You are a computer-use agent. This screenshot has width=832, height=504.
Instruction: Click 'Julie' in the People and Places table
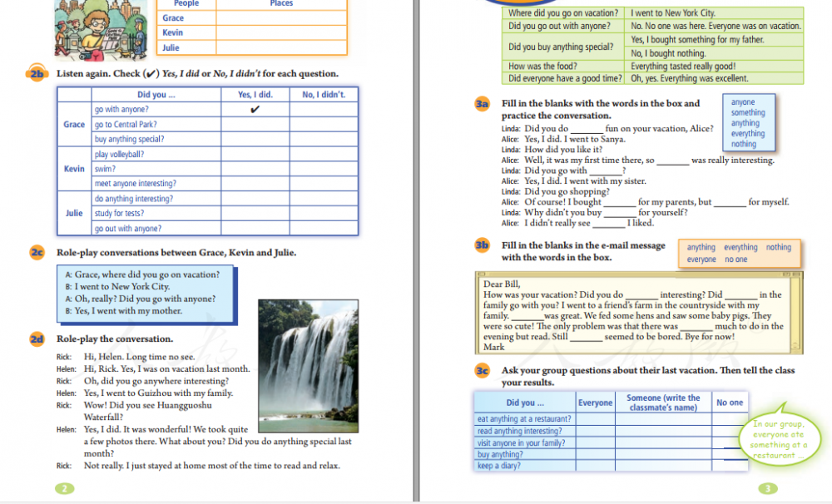[x=171, y=47]
